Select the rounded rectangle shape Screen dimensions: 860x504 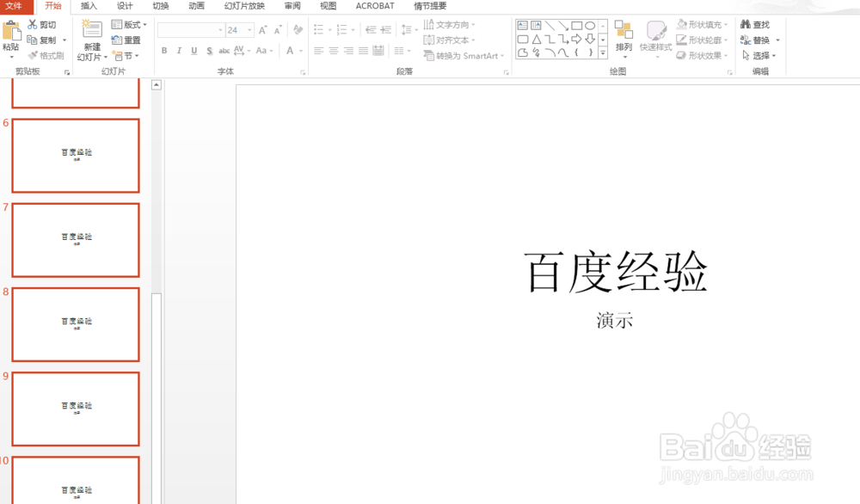tap(523, 39)
